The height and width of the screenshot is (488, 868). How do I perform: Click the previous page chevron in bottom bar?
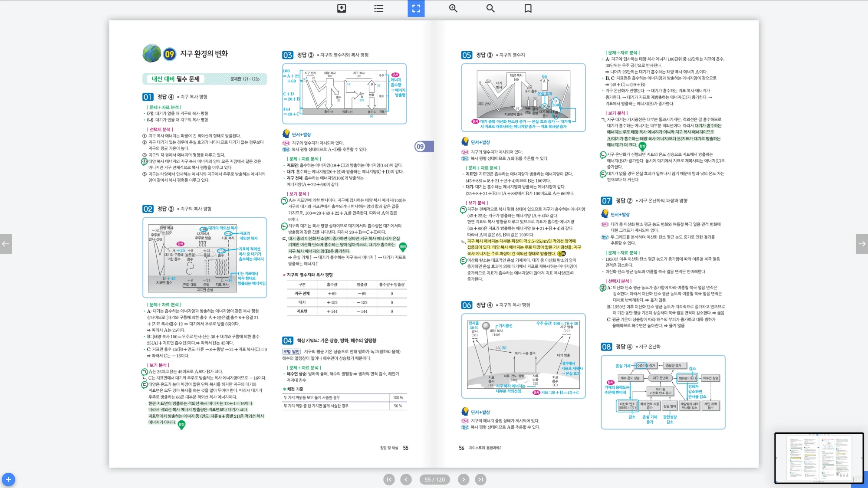point(406,479)
